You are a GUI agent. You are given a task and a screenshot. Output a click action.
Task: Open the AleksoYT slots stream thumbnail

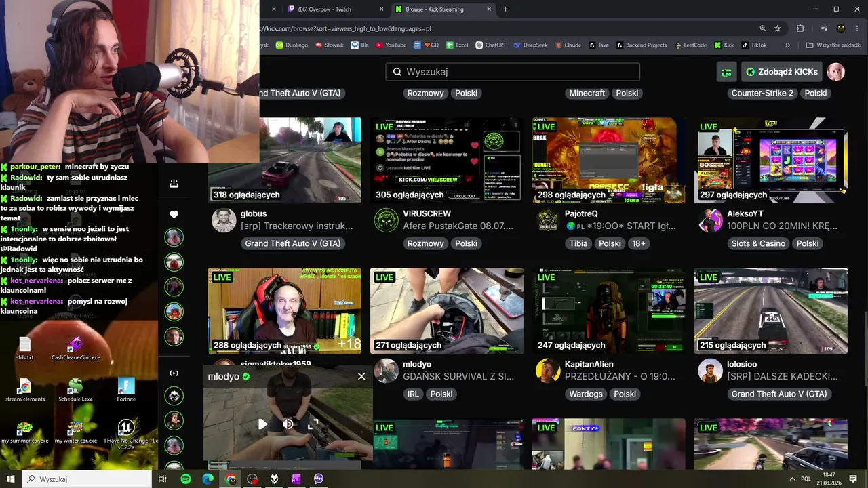click(771, 160)
